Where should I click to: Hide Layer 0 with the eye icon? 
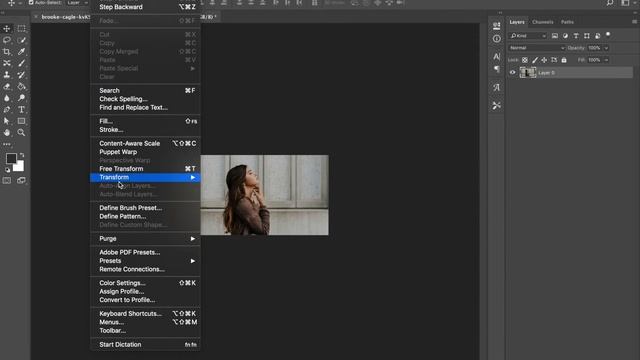513,73
